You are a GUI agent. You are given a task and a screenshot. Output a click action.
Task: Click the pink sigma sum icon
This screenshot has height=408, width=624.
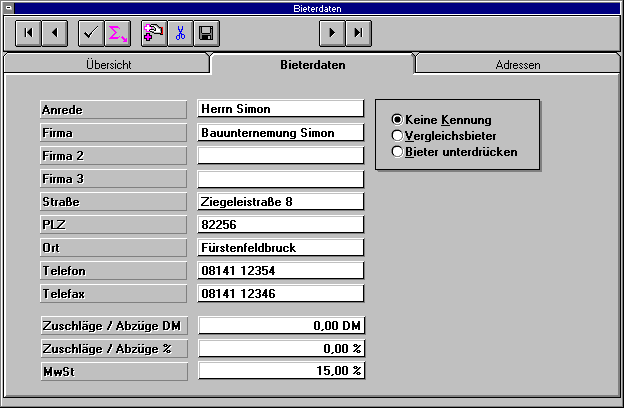pyautogui.click(x=117, y=33)
